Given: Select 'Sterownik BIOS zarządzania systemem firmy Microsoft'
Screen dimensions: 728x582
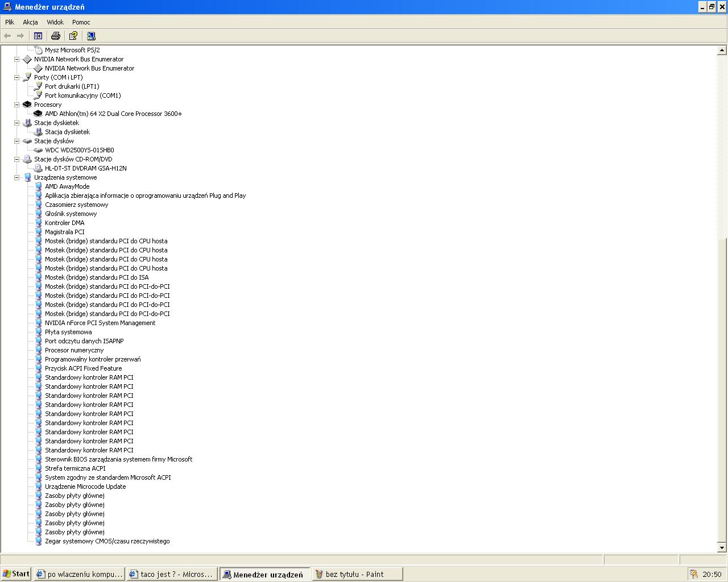Looking at the screenshot, I should coord(118,459).
